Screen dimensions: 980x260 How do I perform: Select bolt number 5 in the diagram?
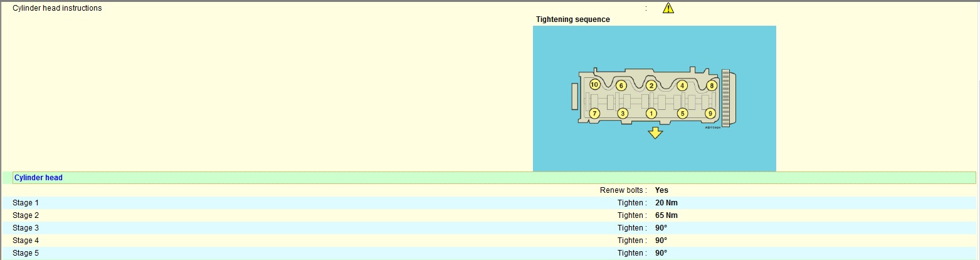(x=683, y=114)
